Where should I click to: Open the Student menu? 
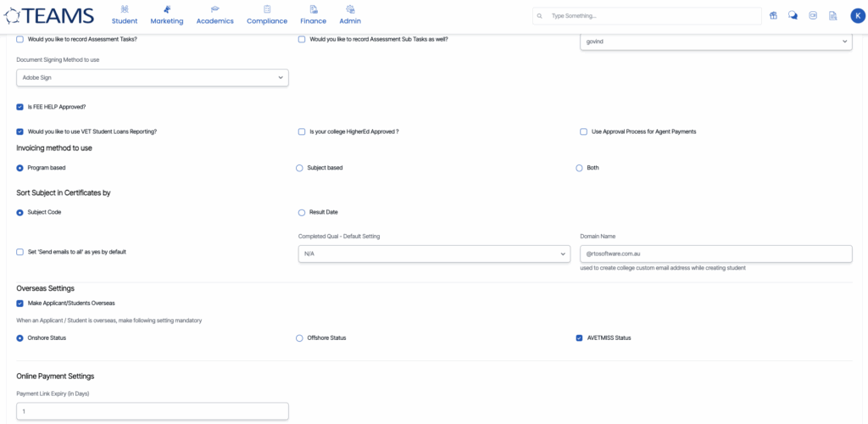pyautogui.click(x=124, y=15)
